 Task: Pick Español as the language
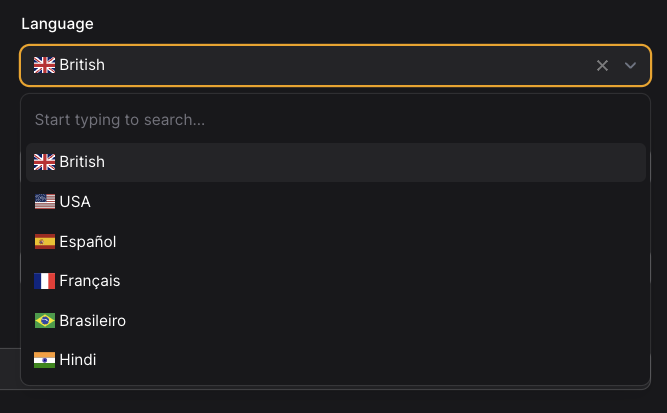pyautogui.click(x=336, y=242)
